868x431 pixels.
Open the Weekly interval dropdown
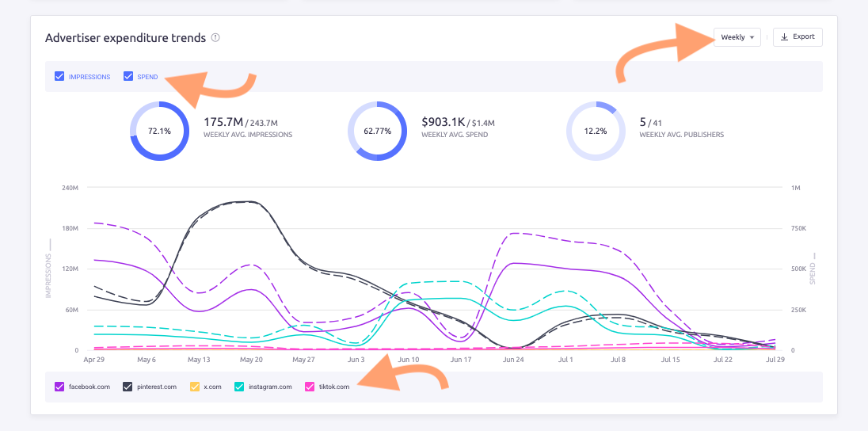pyautogui.click(x=737, y=37)
